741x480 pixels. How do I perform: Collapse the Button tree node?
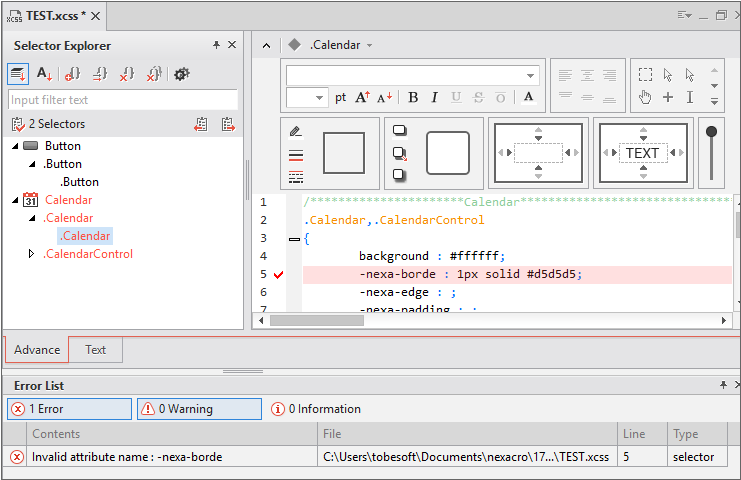[15, 146]
